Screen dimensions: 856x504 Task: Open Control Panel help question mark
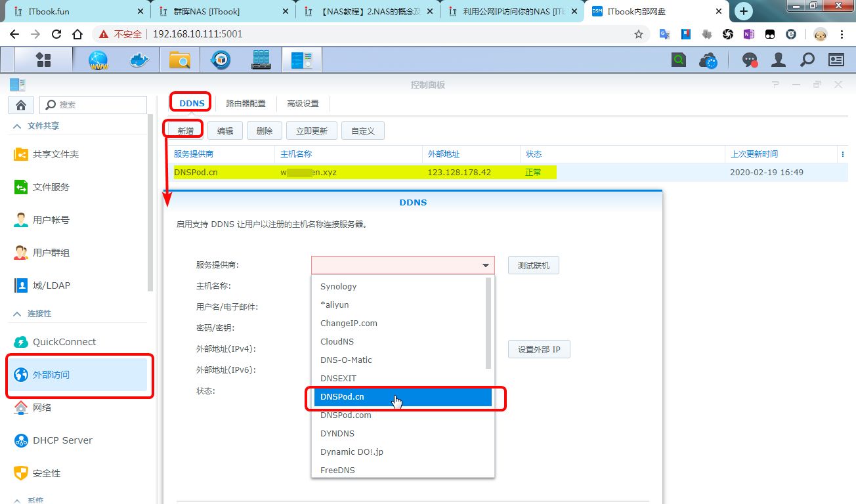tap(775, 85)
